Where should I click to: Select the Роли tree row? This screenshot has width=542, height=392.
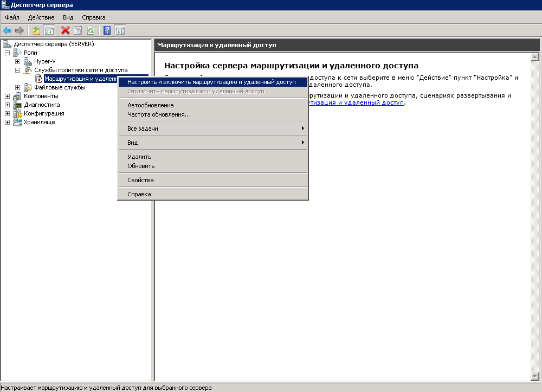click(30, 53)
